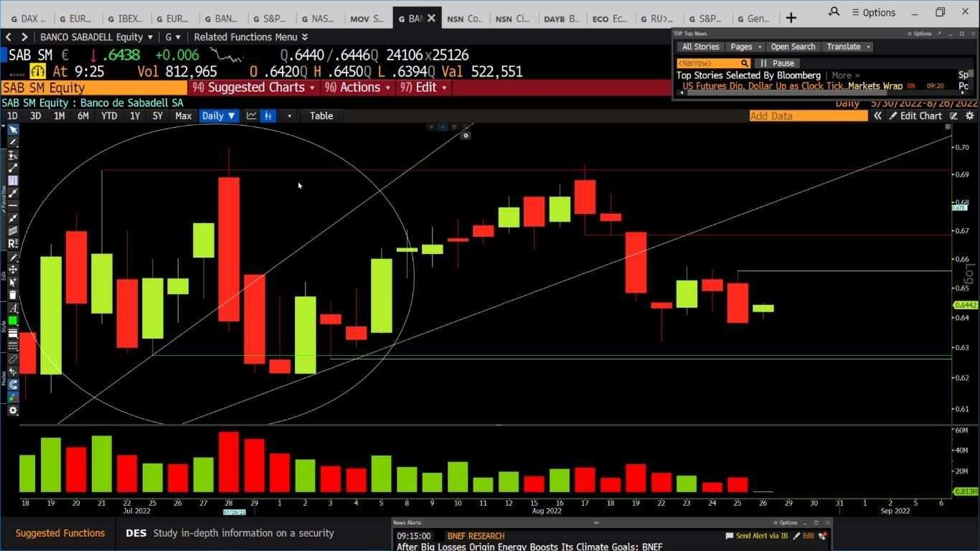The height and width of the screenshot is (551, 980).
Task: Click Open Search in Top News
Action: [x=793, y=47]
